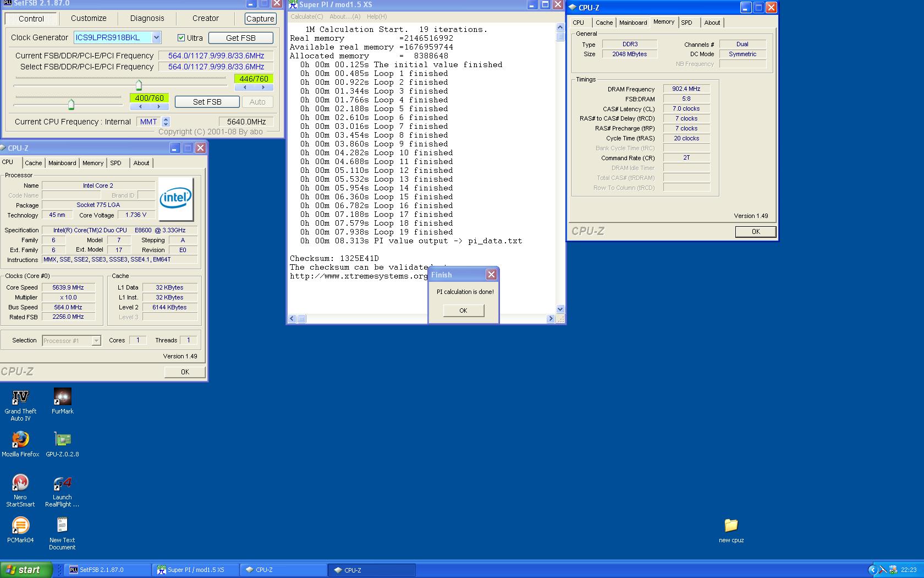Decrease the 446/760 value with left arrow

[x=245, y=87]
